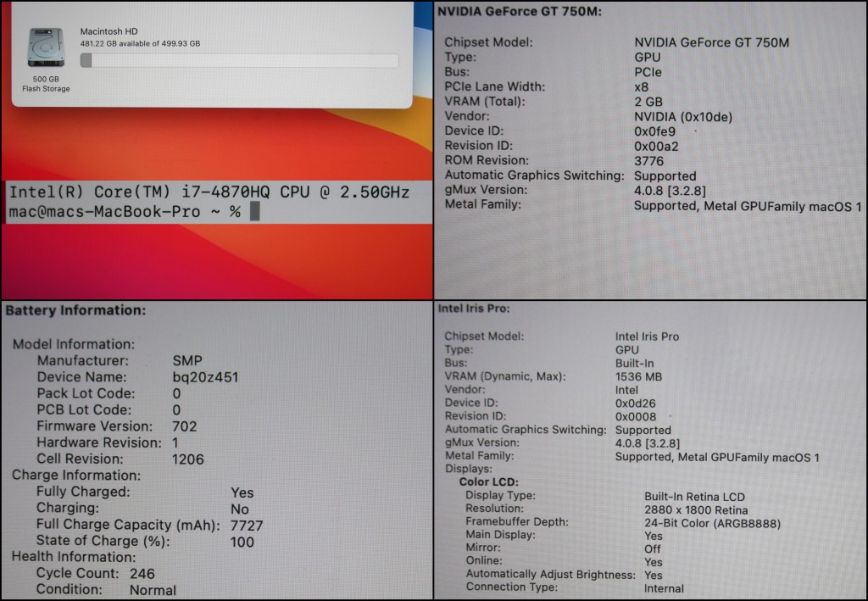Image resolution: width=868 pixels, height=601 pixels.
Task: Click the "Full Charge Capacity (mAh):" label
Action: 128,525
